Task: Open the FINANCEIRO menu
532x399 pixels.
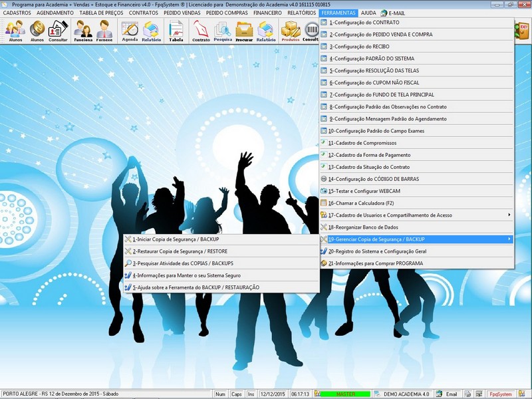Action: [x=268, y=13]
